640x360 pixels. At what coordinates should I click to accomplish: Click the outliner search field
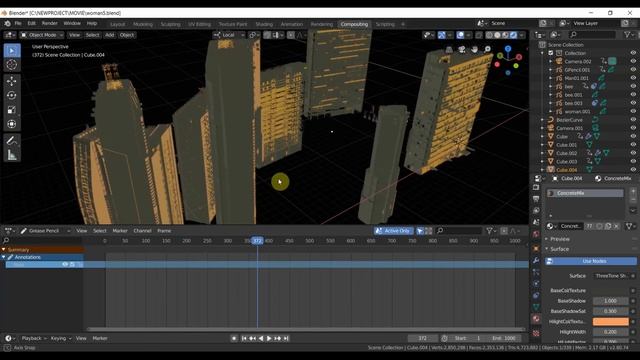click(x=593, y=35)
